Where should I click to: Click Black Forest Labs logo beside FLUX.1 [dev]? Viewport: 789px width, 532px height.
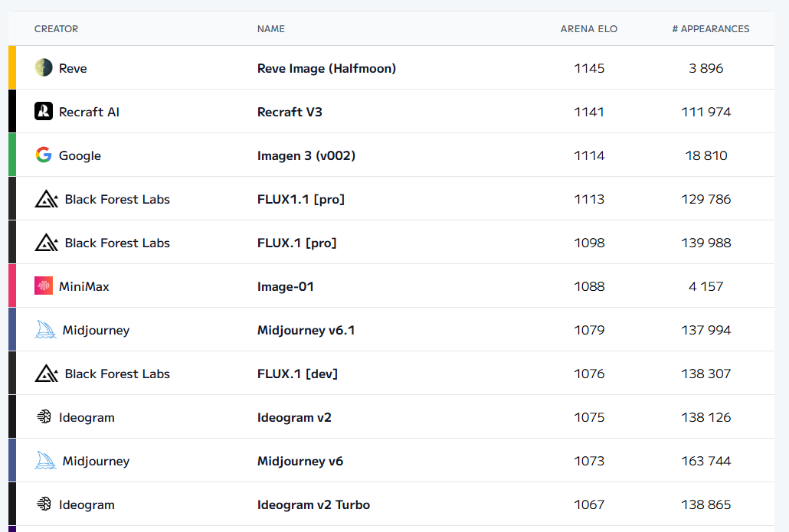[47, 374]
